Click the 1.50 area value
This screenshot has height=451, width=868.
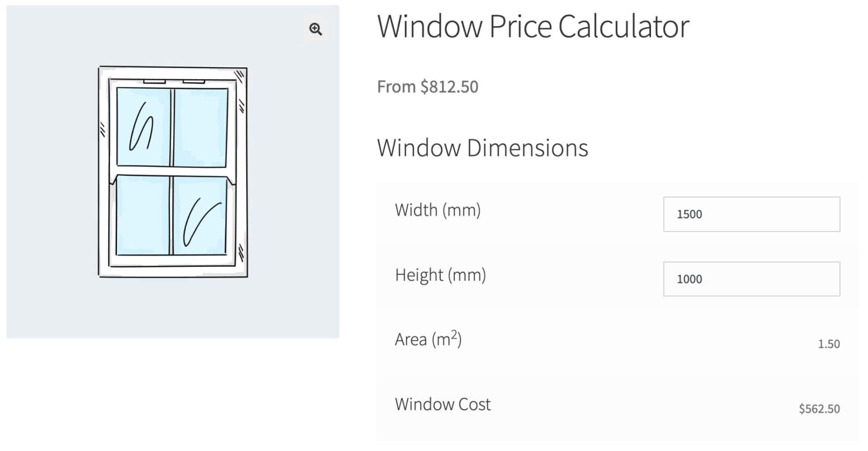point(828,344)
